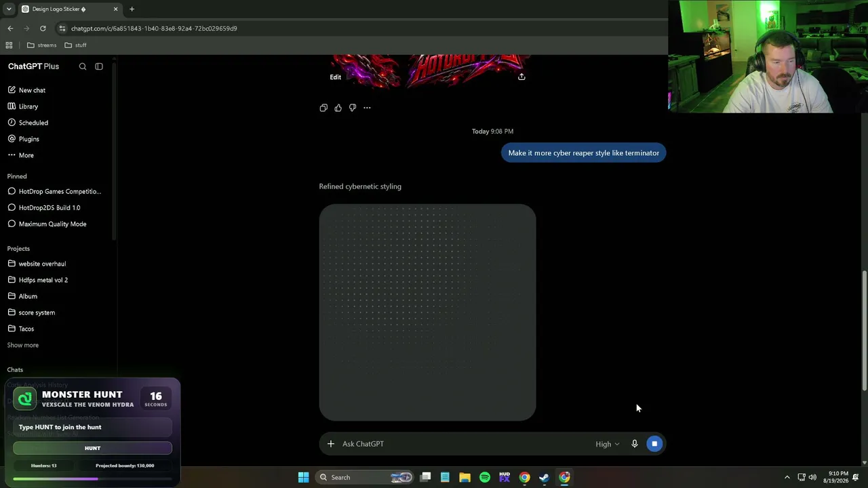Add an attachment with the plus icon
Screen dimensions: 868x488
click(x=331, y=444)
